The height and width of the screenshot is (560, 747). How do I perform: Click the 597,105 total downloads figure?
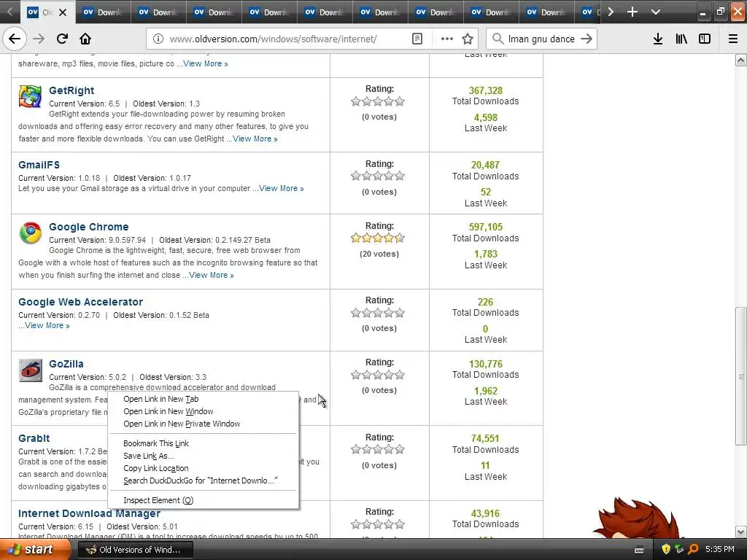(485, 227)
